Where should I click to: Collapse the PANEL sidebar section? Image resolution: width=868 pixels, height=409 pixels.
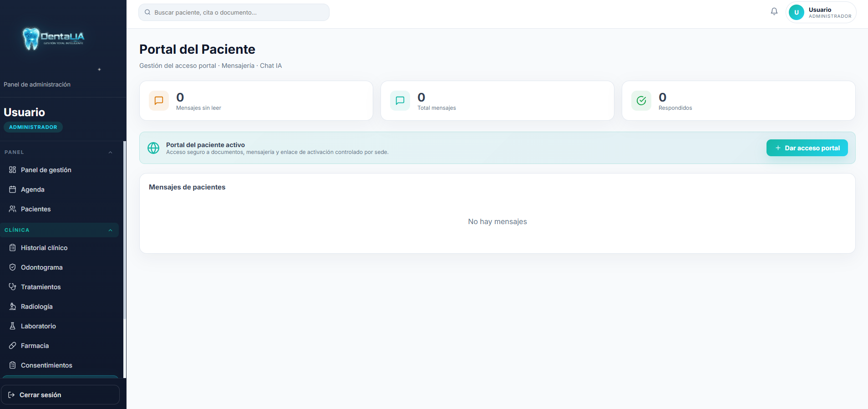(110, 152)
